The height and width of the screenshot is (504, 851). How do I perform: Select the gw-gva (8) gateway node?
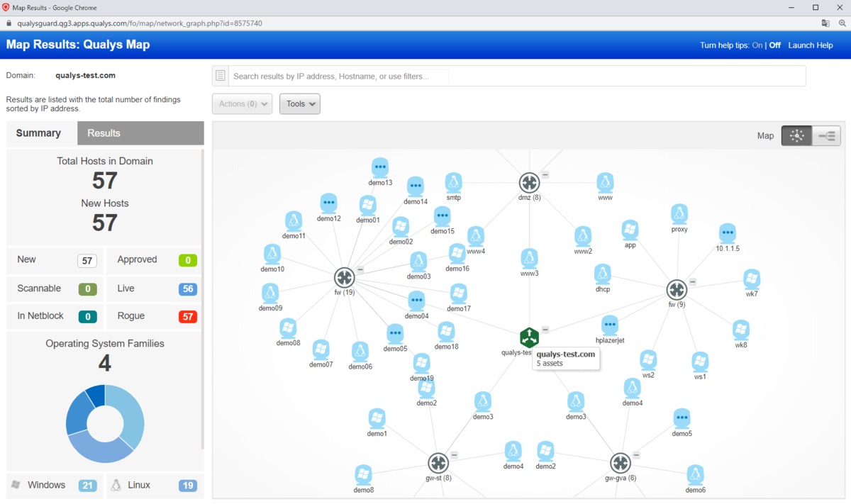tap(620, 464)
